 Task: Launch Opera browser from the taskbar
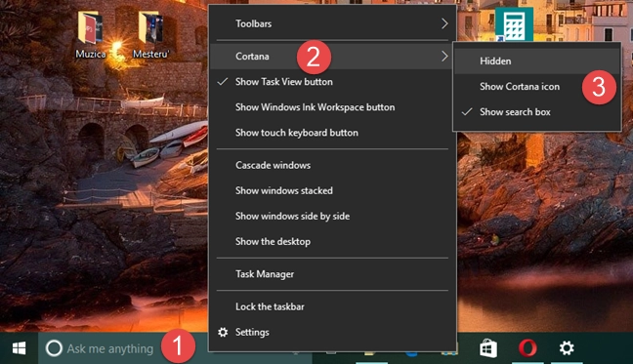[x=527, y=348]
